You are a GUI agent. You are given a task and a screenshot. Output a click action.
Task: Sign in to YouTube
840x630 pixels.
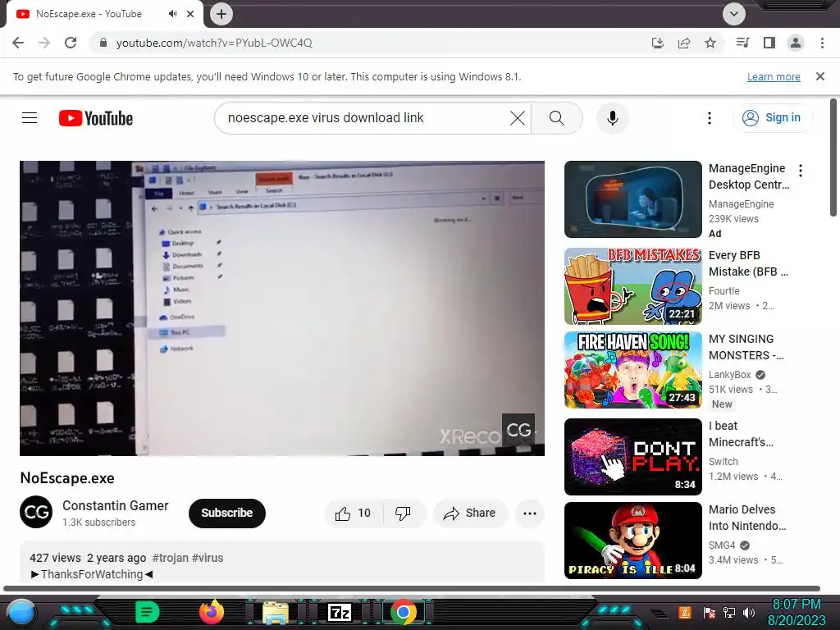tap(773, 118)
